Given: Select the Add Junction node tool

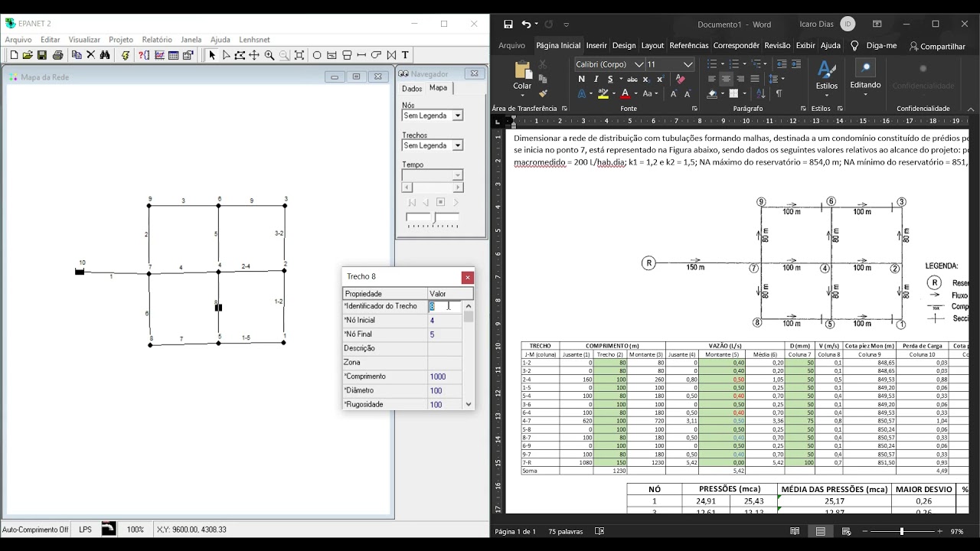Looking at the screenshot, I should click(x=317, y=55).
